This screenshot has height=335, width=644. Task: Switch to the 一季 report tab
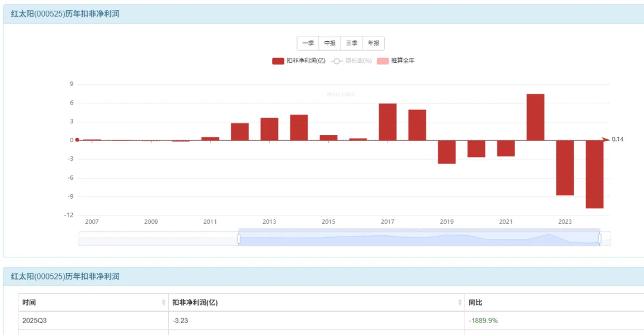tap(308, 43)
